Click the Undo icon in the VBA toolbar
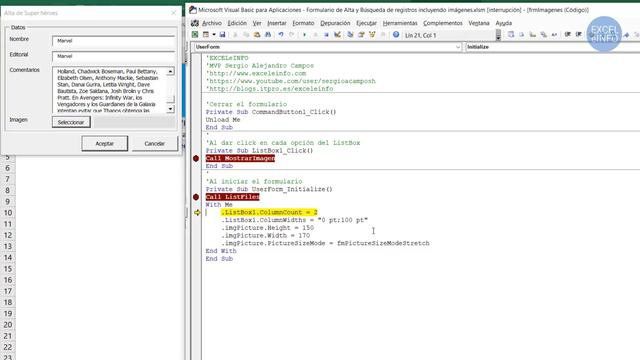 pyautogui.click(x=281, y=35)
